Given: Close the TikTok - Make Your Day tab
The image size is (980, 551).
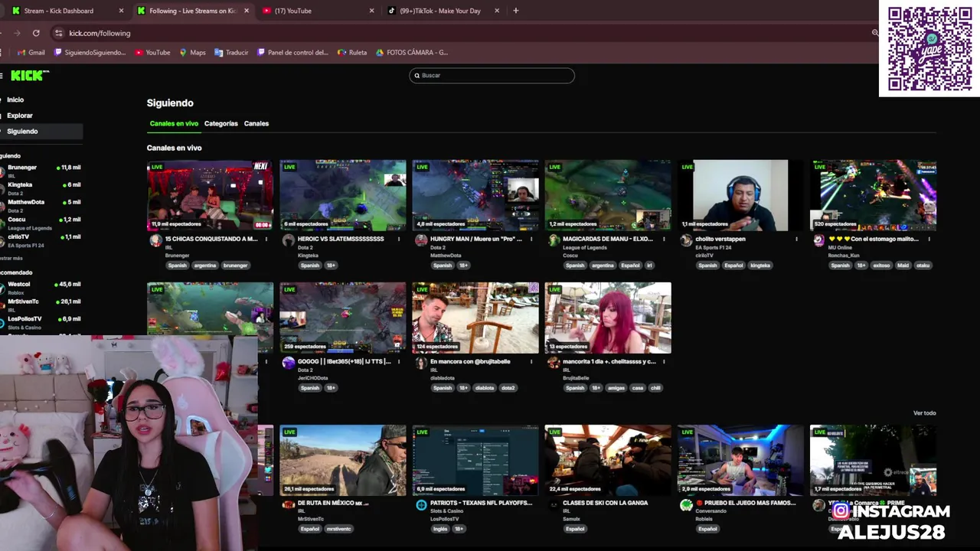Looking at the screenshot, I should 497,11.
